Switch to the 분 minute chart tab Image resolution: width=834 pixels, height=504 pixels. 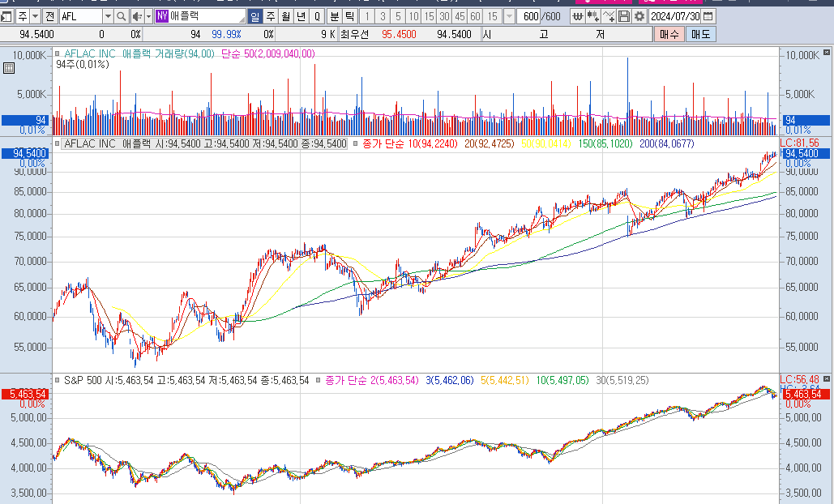click(x=335, y=16)
